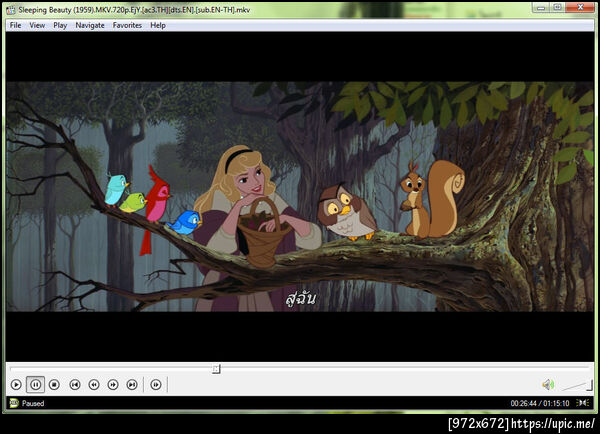
Task: Open the Help menu
Action: pyautogui.click(x=158, y=25)
